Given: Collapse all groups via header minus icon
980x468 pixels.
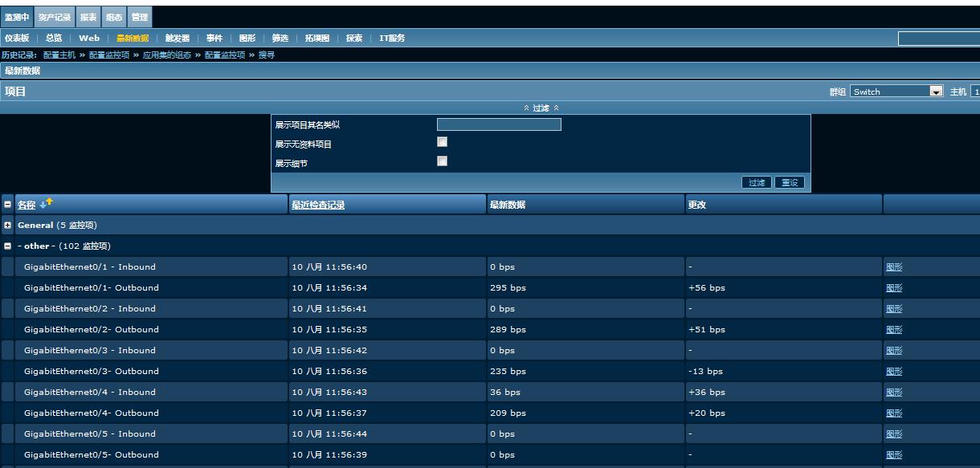Looking at the screenshot, I should [x=7, y=205].
